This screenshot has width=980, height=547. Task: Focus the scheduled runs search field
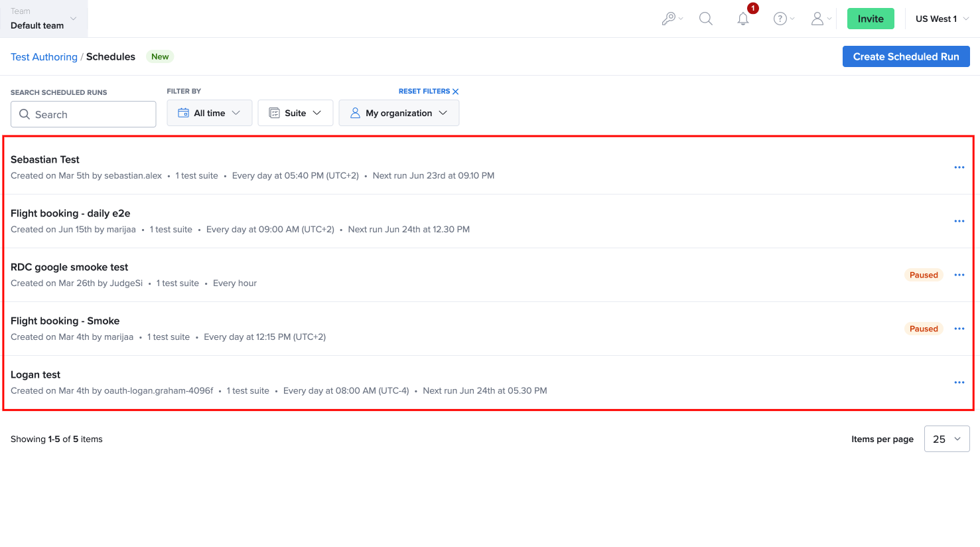coord(84,114)
